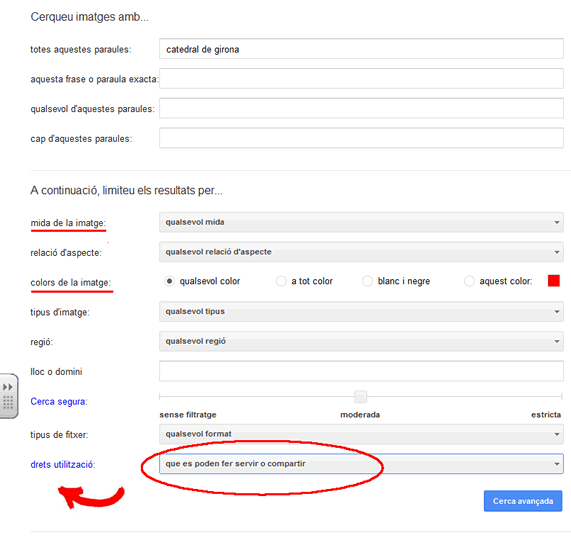
Task: Select 'qualsevol color' radio button
Action: [x=169, y=281]
